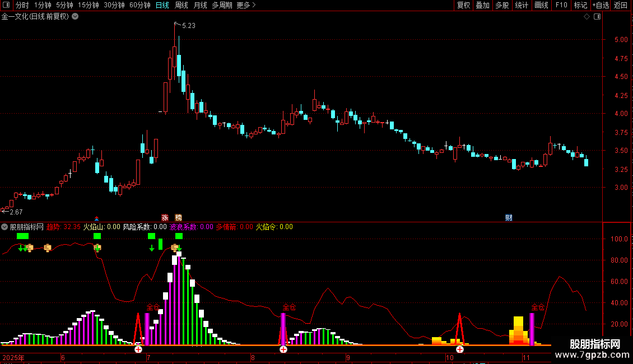
Task: Click the 3.50 price axis label
Action: click(621, 151)
